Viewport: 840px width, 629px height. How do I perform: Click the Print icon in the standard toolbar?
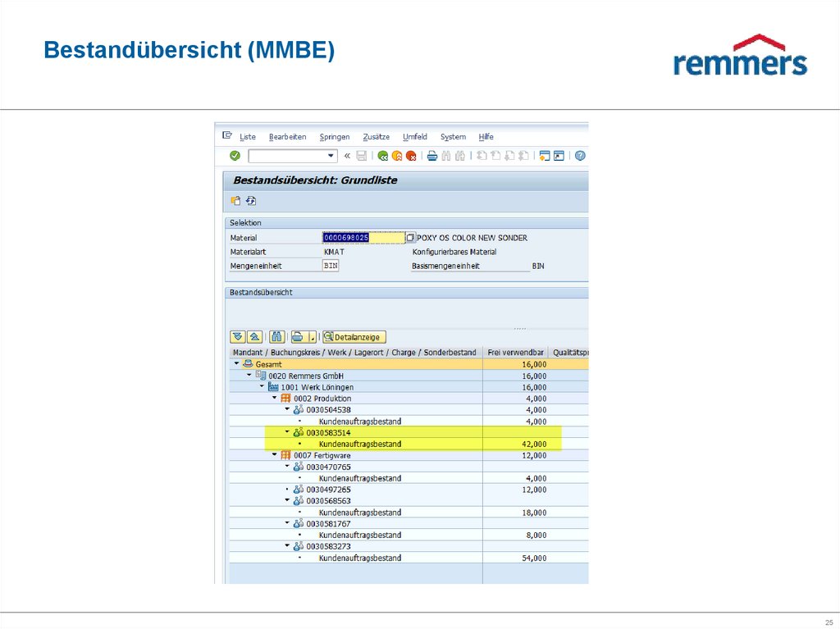tap(431, 156)
